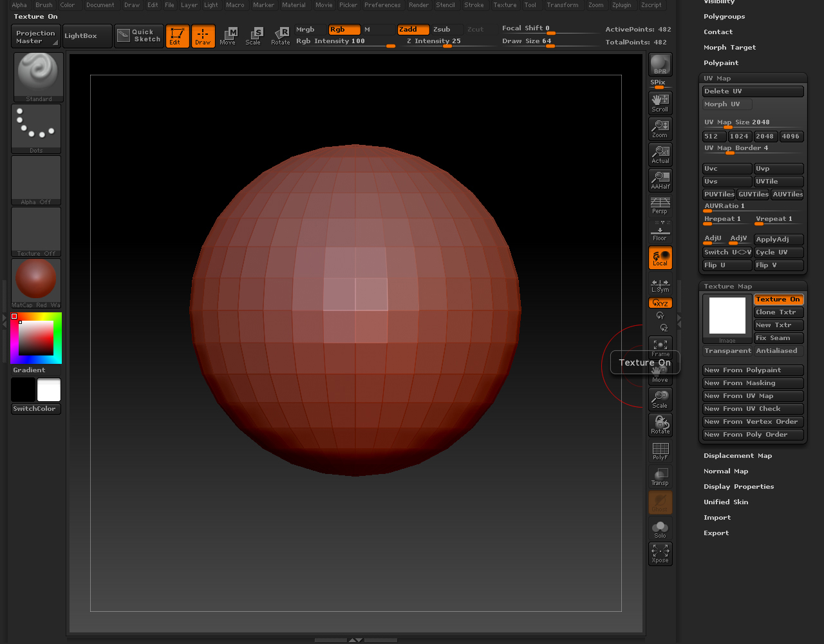824x644 pixels.
Task: Select the Scroll canvas tool
Action: coord(660,102)
